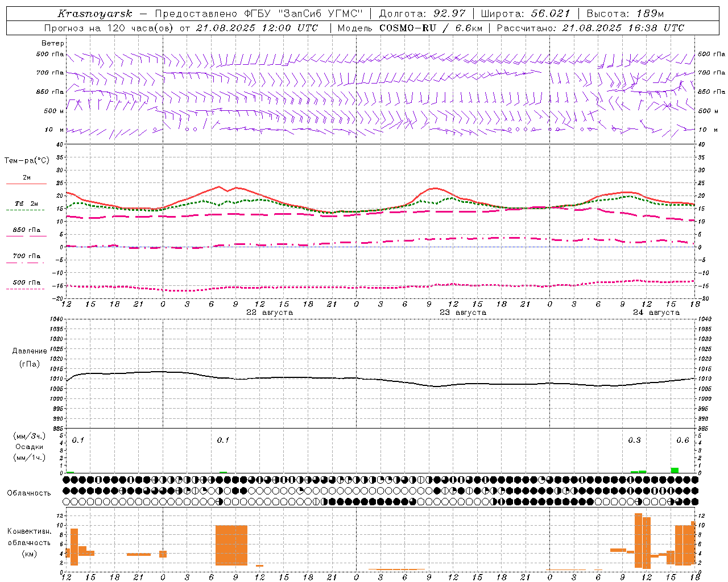Click the Krasnoyarsk station title
The height and width of the screenshot is (582, 728).
[x=94, y=14]
